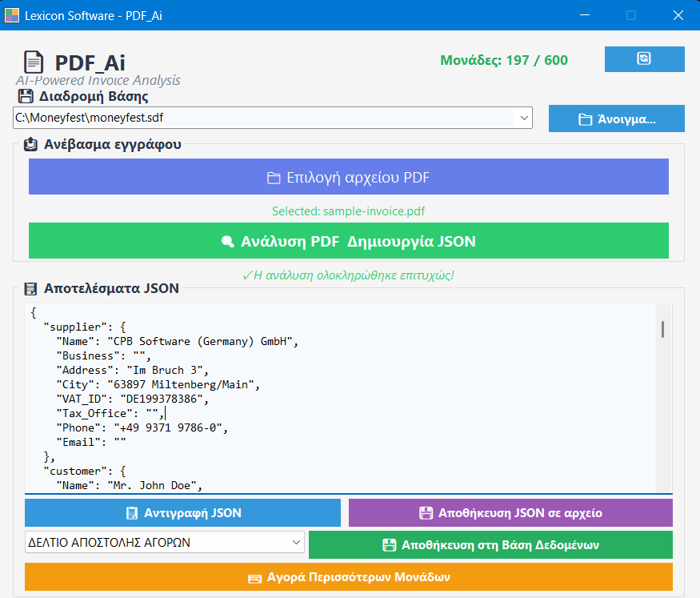
Task: Click the magnifier icon on Ανάλυση PDF button
Action: pyautogui.click(x=227, y=241)
